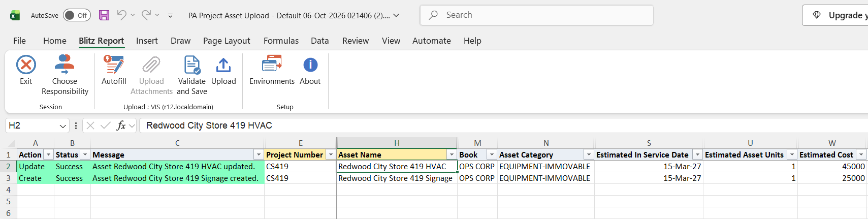Open Estimated In Service Date filter
The image size is (868, 219).
point(697,154)
